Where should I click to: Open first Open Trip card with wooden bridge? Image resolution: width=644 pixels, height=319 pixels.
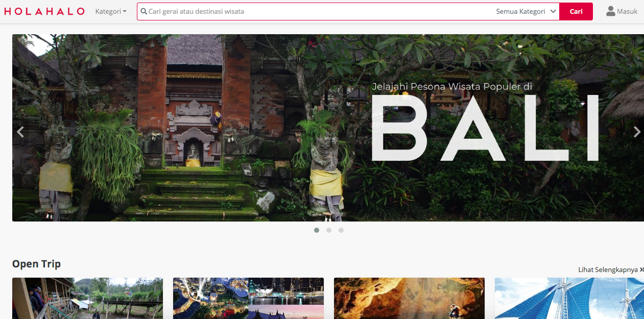87,298
